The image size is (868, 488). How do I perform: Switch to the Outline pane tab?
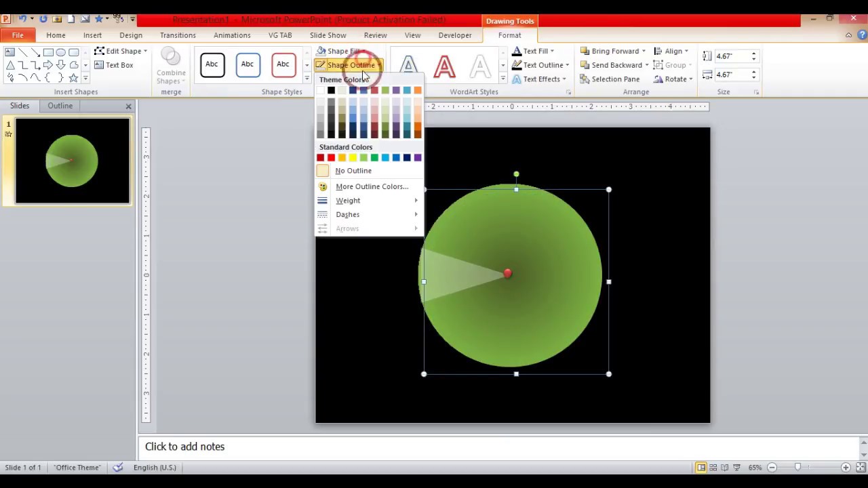(x=60, y=106)
